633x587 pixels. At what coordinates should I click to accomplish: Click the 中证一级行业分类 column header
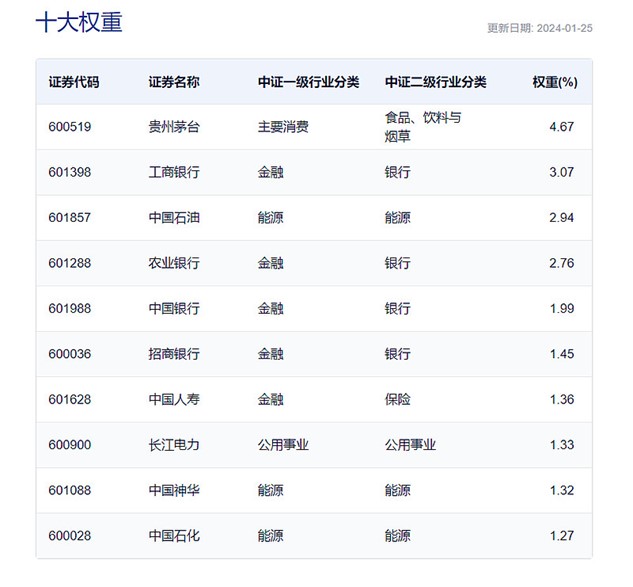308,82
